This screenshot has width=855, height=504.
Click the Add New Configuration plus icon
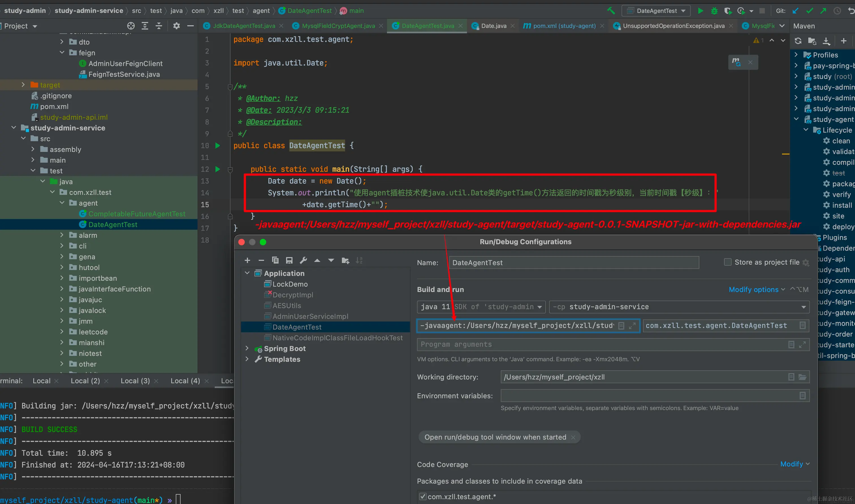pos(247,261)
